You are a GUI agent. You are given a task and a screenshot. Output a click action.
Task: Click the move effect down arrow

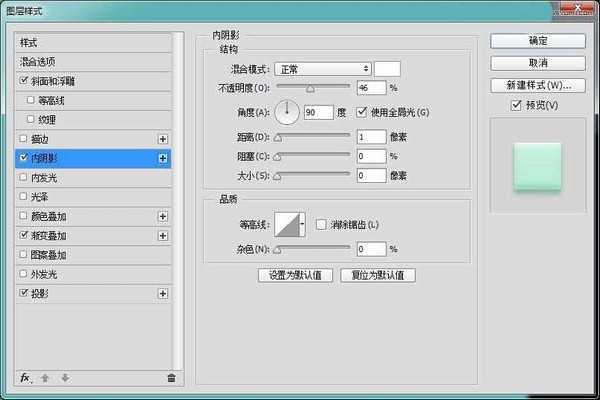pyautogui.click(x=65, y=378)
